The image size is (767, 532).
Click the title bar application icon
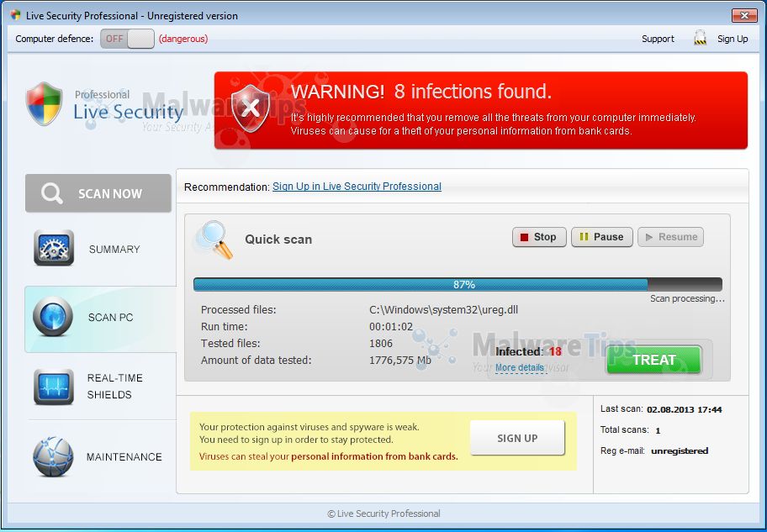[x=15, y=15]
